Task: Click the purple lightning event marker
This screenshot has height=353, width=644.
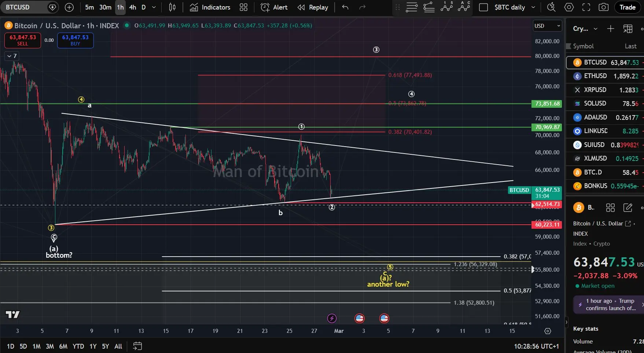Action: pyautogui.click(x=332, y=318)
